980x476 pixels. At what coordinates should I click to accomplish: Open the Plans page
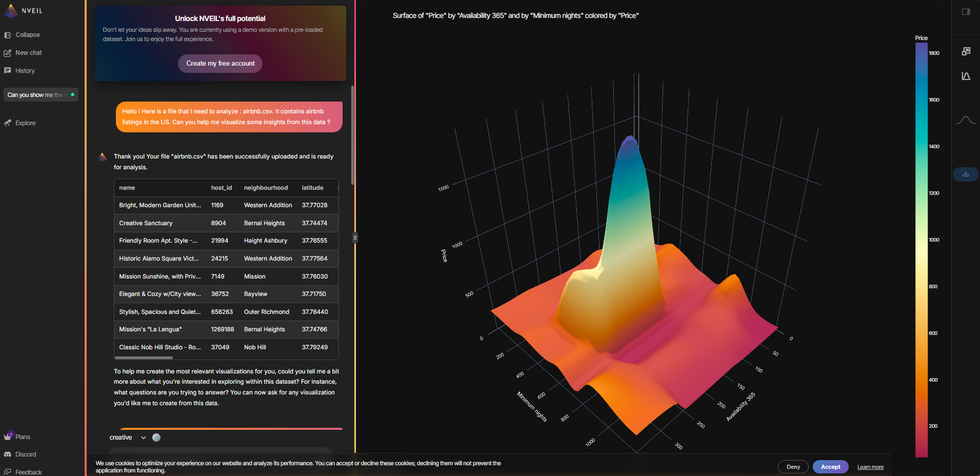tap(23, 437)
